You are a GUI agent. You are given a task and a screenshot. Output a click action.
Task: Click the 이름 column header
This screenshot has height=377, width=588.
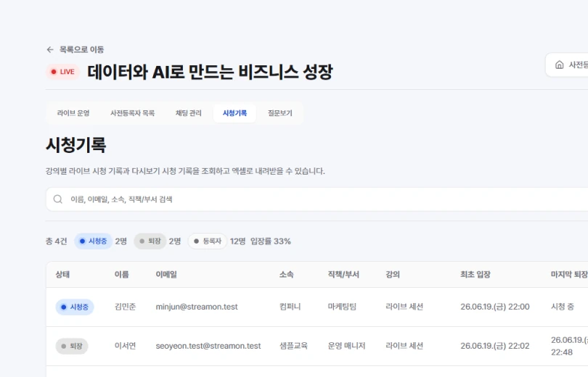click(x=121, y=275)
